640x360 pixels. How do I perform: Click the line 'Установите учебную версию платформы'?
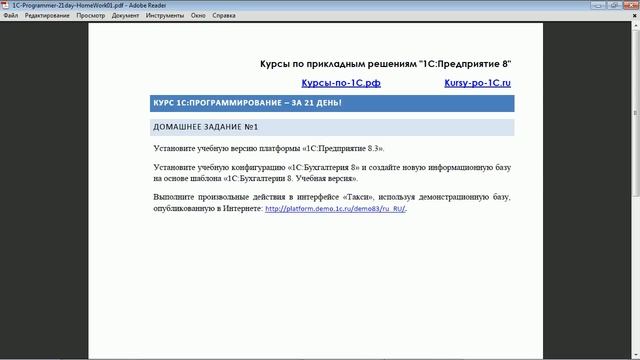(x=269, y=149)
